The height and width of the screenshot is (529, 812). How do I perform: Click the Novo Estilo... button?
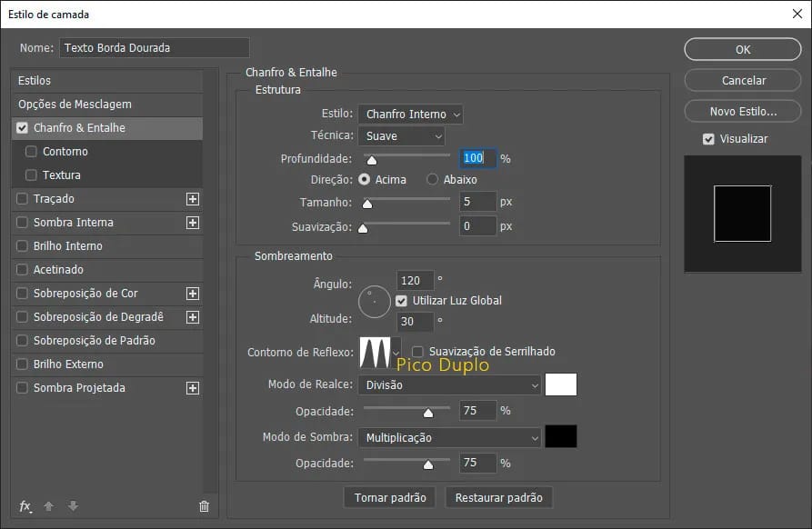click(743, 111)
